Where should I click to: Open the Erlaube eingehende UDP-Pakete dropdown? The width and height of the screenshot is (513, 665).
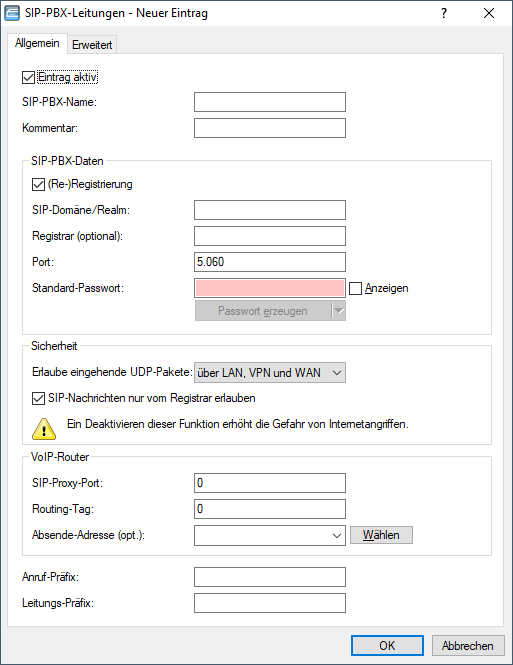270,373
